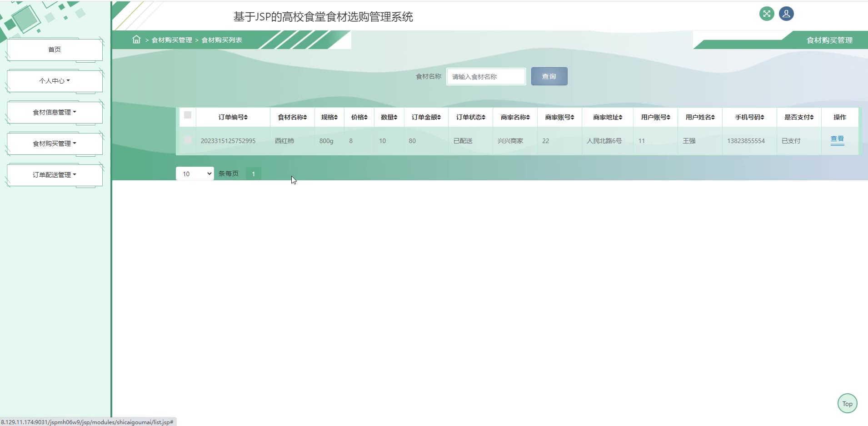Focus the 食材名称 search input field
Viewport: 868px width, 426px height.
point(486,76)
